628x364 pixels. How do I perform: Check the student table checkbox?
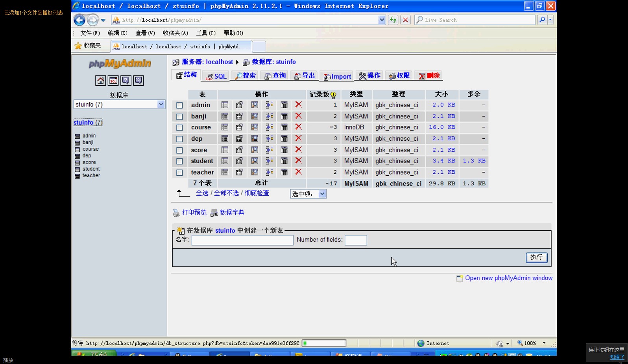click(179, 161)
